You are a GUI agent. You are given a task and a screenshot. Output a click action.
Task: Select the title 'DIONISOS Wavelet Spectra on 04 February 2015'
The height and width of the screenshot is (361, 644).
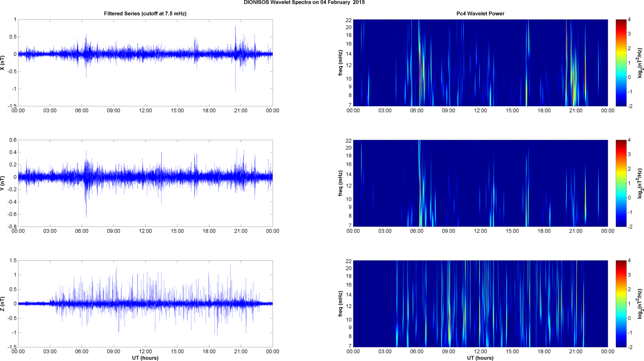304,3
